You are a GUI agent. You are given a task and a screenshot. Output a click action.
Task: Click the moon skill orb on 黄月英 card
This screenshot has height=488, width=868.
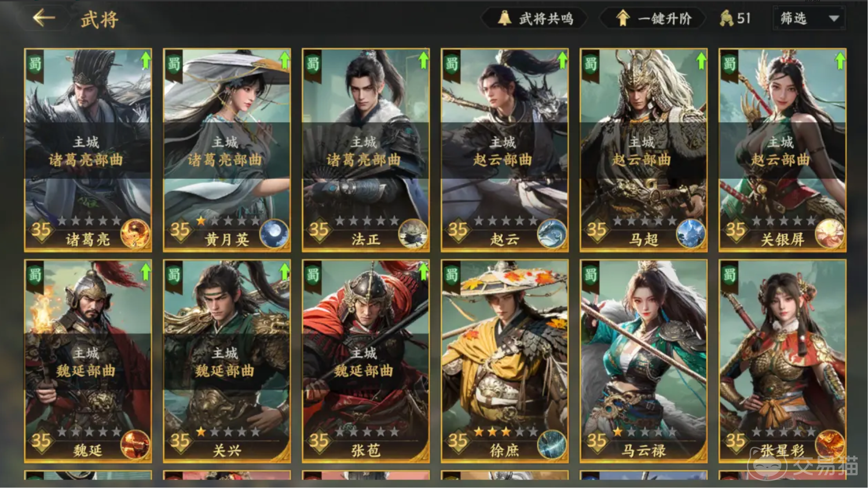[274, 234]
